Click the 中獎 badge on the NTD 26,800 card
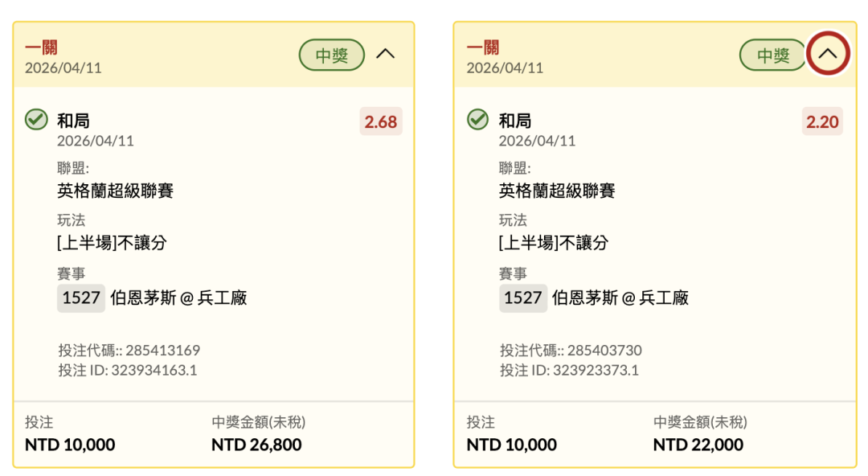The width and height of the screenshot is (868, 476). [332, 55]
